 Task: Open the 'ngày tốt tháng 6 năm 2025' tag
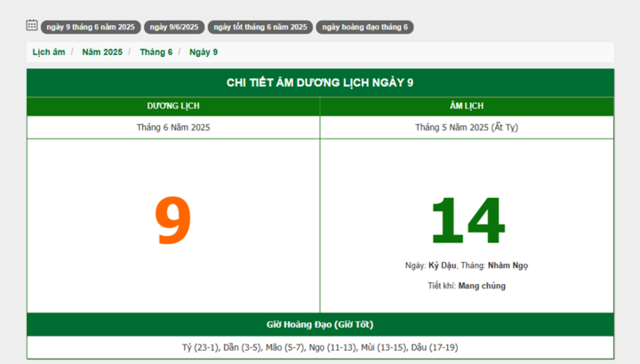(x=260, y=27)
